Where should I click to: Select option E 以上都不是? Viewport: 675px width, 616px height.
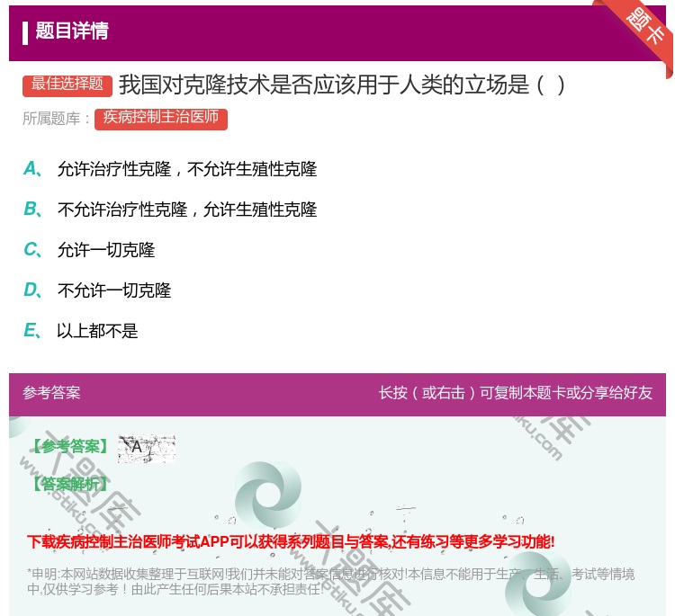(x=81, y=331)
